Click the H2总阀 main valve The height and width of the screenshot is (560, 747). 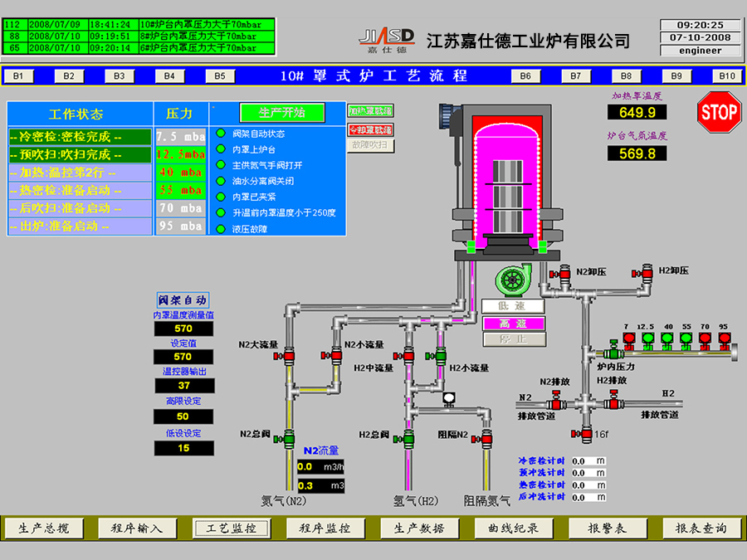[408, 436]
